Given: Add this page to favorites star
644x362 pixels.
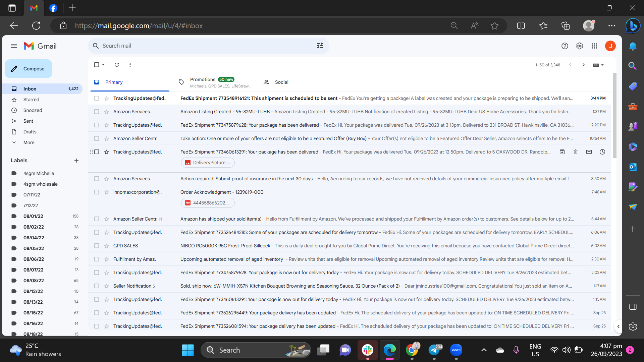Looking at the screenshot, I should (494, 26).
